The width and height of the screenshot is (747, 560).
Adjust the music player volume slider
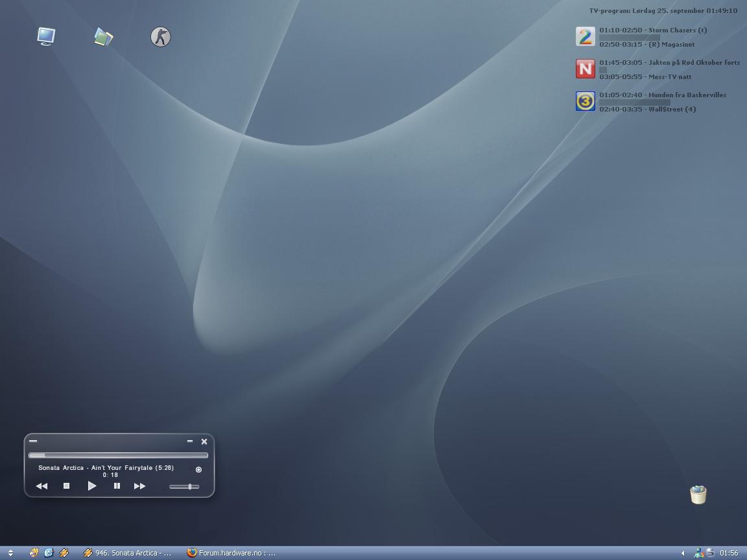(184, 487)
